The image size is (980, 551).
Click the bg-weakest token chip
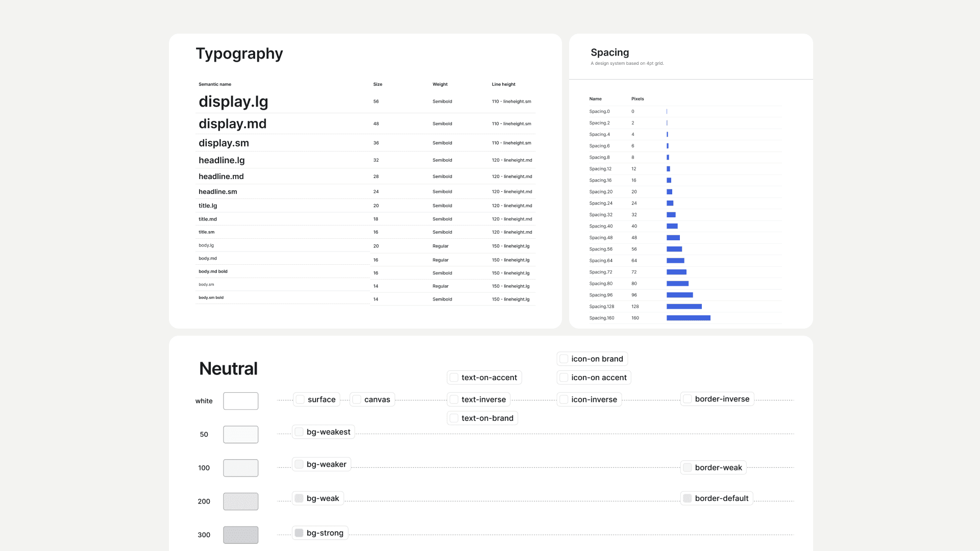323,432
